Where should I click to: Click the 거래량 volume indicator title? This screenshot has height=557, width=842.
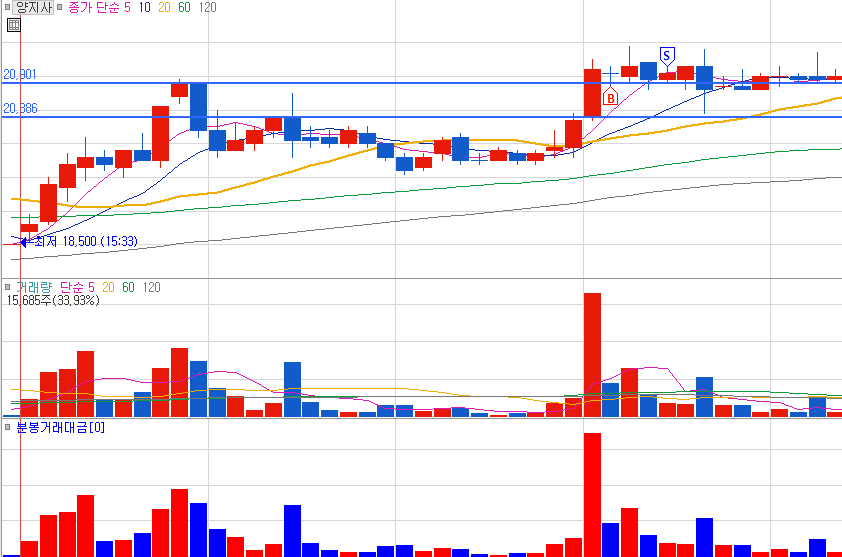(34, 287)
